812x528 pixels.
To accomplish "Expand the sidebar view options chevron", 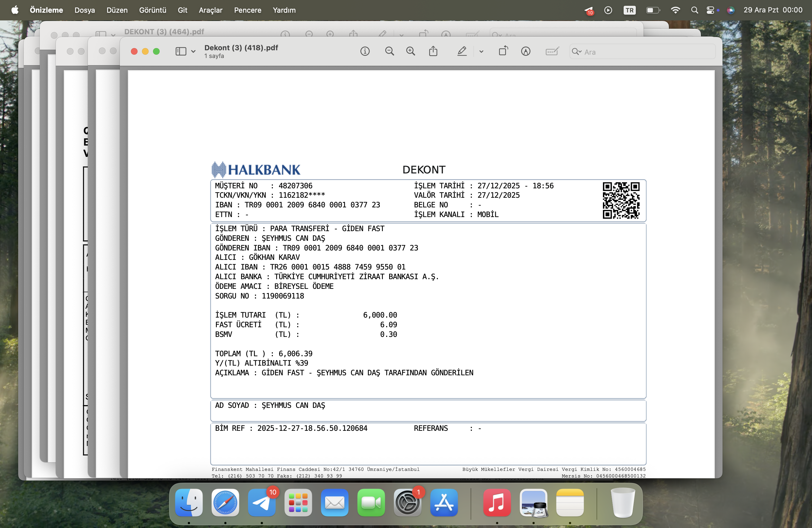I will click(193, 52).
